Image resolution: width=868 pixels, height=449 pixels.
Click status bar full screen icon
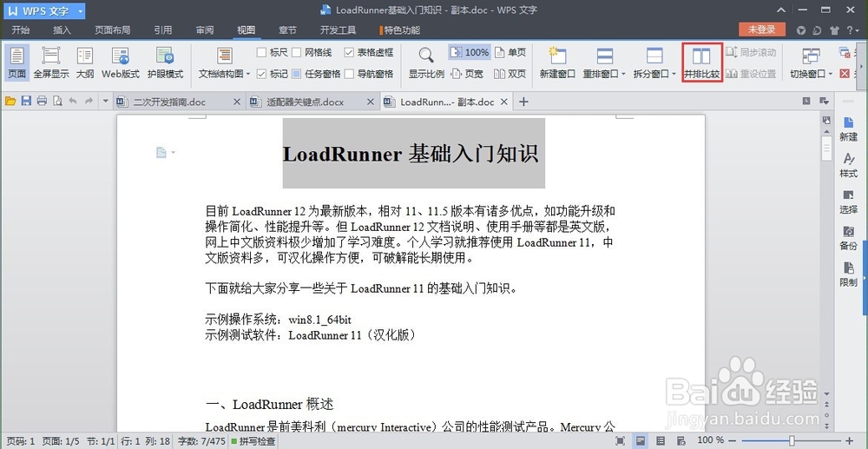(621, 440)
